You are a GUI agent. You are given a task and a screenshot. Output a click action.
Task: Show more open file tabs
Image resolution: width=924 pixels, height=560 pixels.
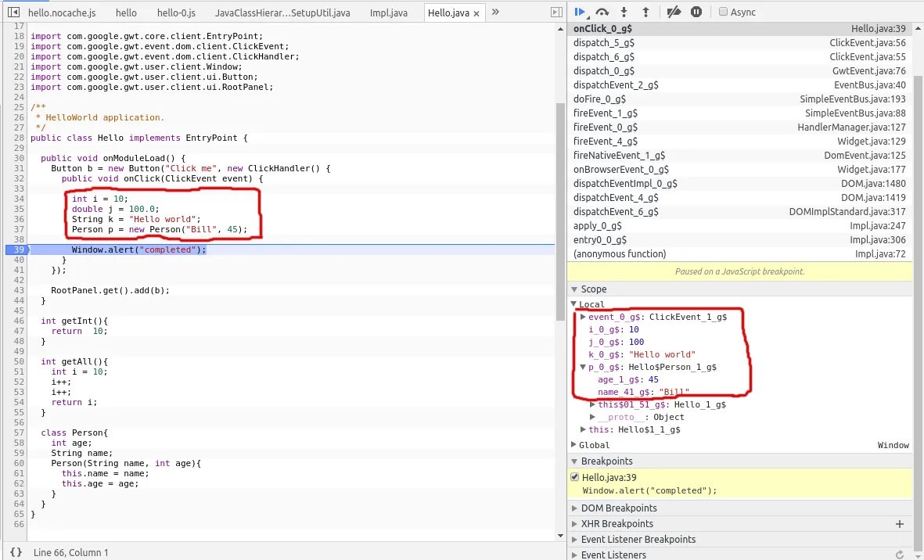(x=495, y=12)
